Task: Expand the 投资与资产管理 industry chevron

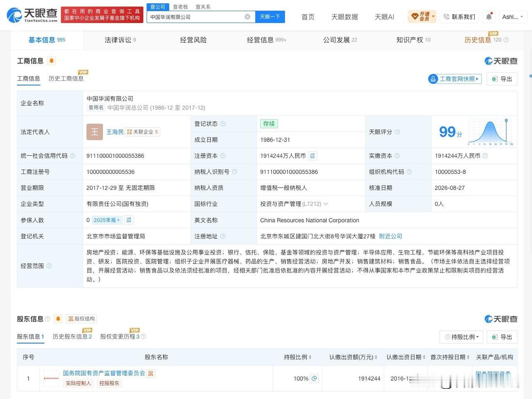Action: [x=326, y=204]
